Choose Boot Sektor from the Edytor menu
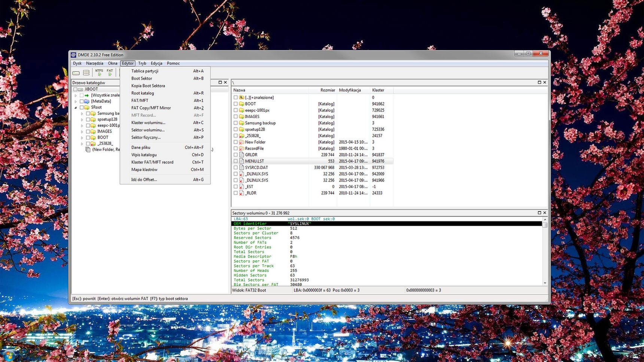 142,79
